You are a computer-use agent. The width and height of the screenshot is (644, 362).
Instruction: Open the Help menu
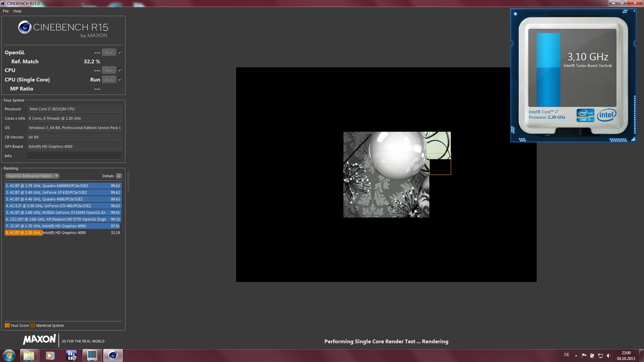click(17, 11)
